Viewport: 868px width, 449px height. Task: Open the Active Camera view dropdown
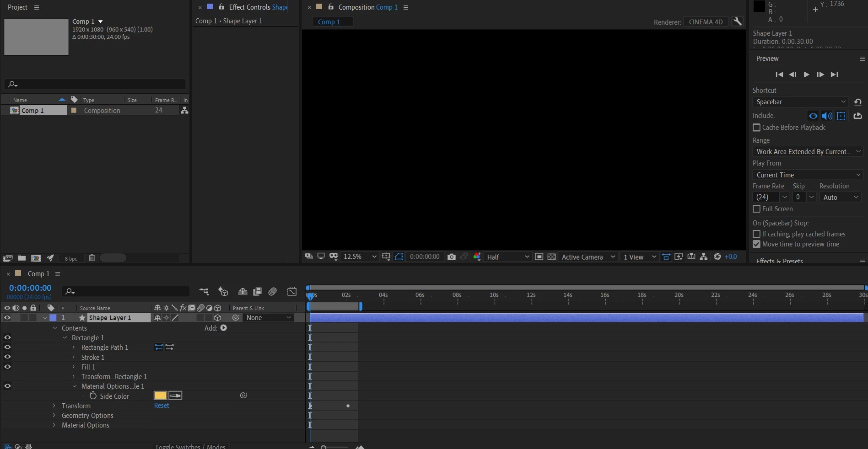point(588,257)
